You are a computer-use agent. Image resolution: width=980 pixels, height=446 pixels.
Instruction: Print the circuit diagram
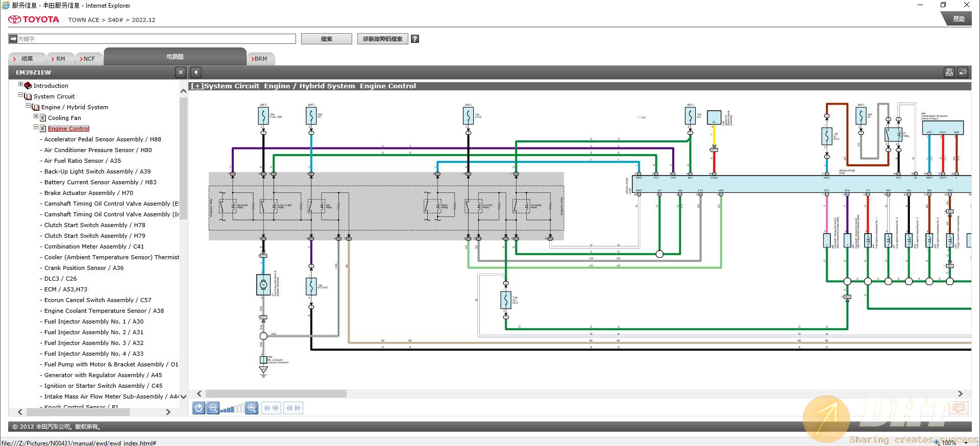(949, 72)
